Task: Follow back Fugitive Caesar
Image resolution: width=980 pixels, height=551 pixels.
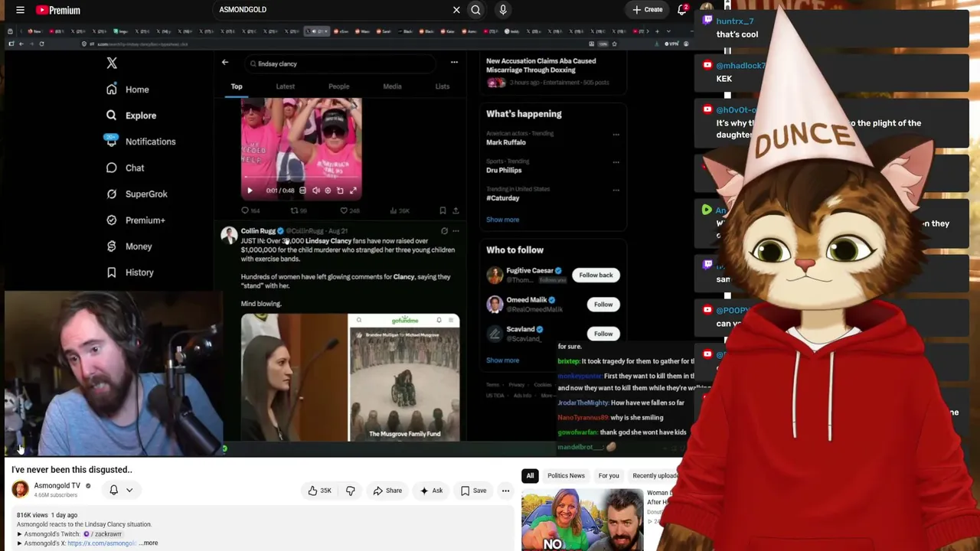Action: pyautogui.click(x=596, y=275)
